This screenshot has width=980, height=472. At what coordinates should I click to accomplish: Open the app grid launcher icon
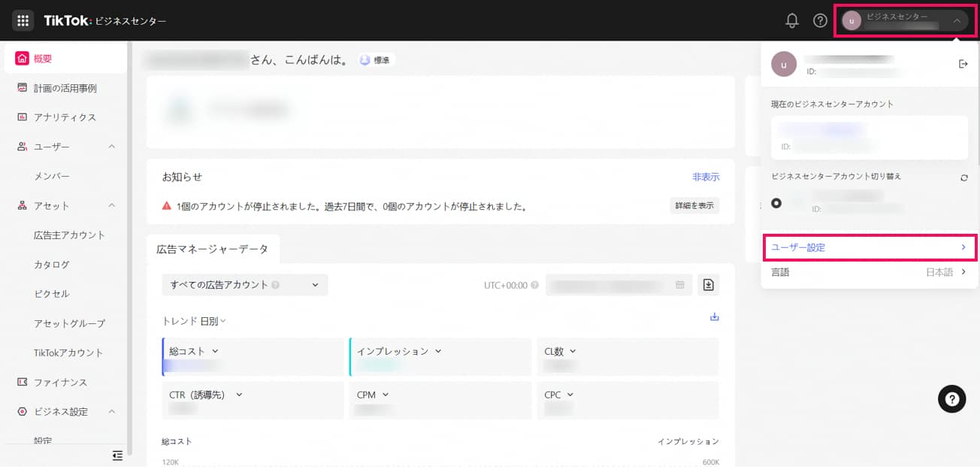tap(23, 21)
